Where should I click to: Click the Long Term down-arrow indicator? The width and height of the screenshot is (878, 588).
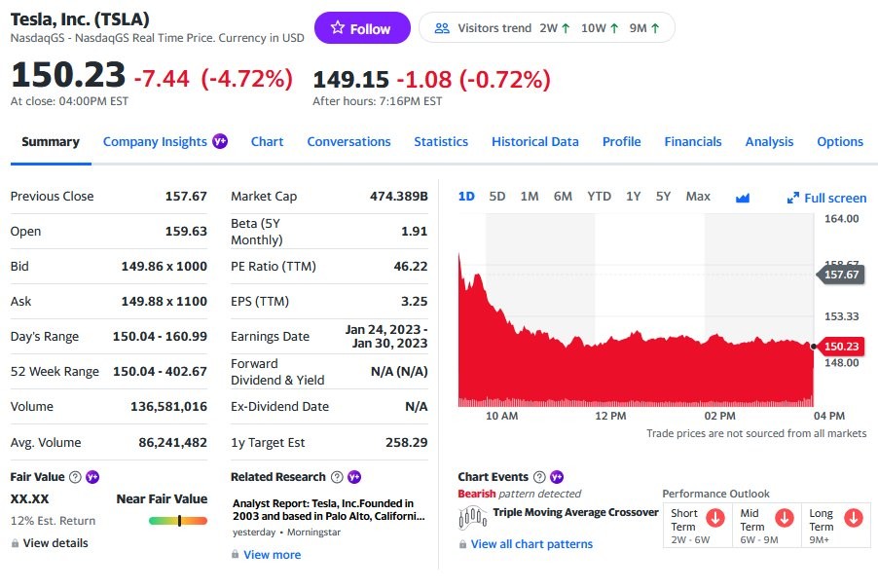pos(854,517)
